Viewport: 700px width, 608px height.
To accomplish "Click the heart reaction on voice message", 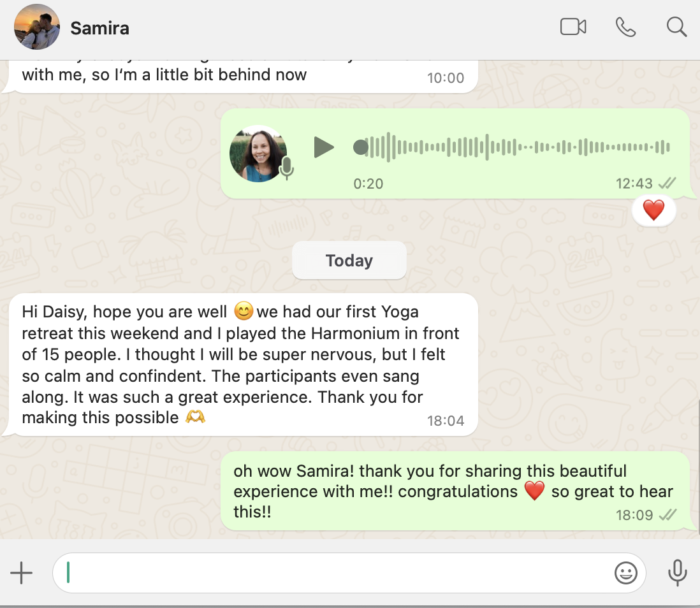I will click(x=653, y=210).
